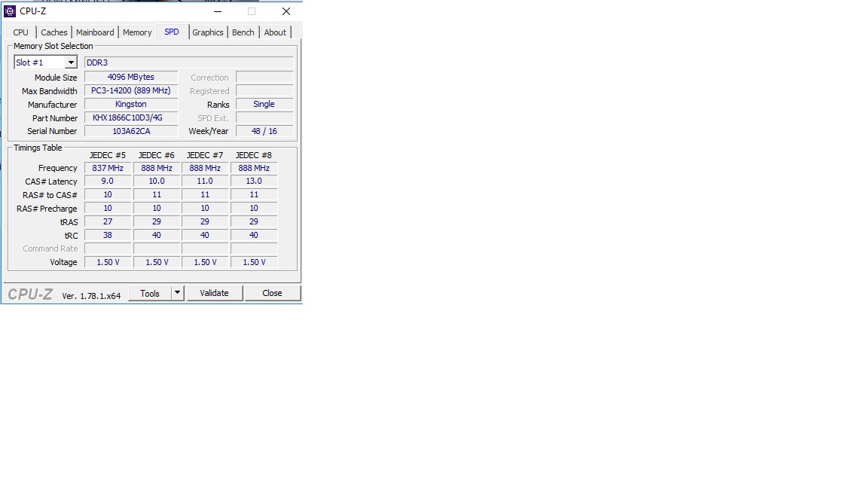Click the Memory Slot Selection group title
This screenshot has height=488, width=868.
pyautogui.click(x=53, y=46)
